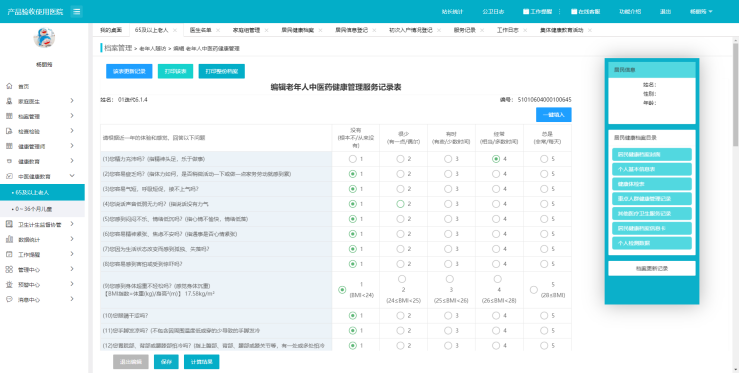Click the 打印整份档案 button

[221, 71]
